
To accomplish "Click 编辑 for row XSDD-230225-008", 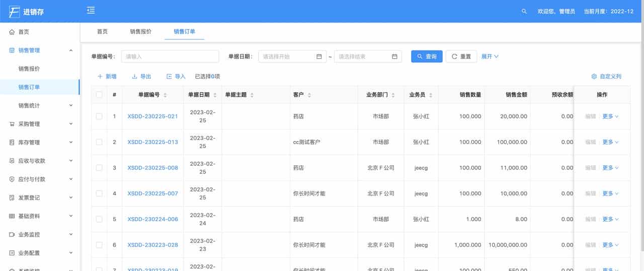I will coord(591,168).
